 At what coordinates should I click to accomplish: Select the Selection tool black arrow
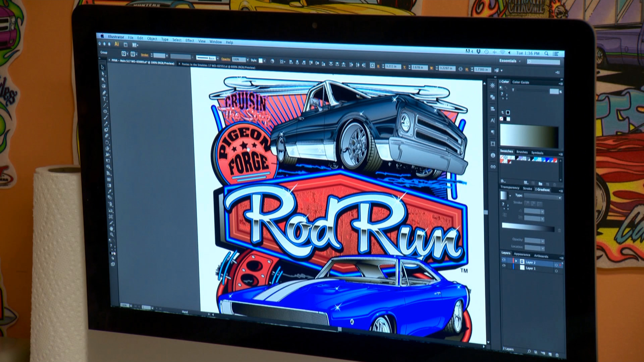(x=103, y=67)
